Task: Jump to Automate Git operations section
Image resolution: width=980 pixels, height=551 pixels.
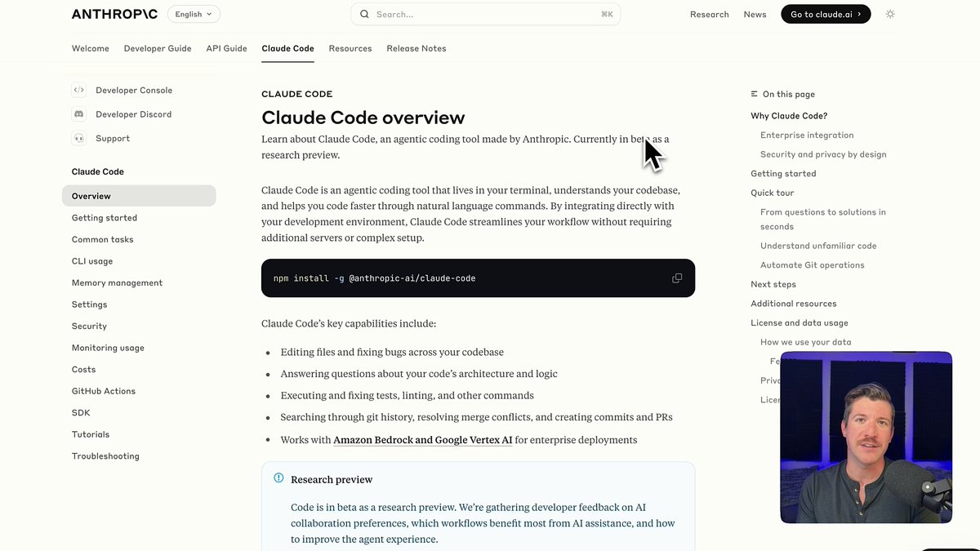Action: click(813, 265)
